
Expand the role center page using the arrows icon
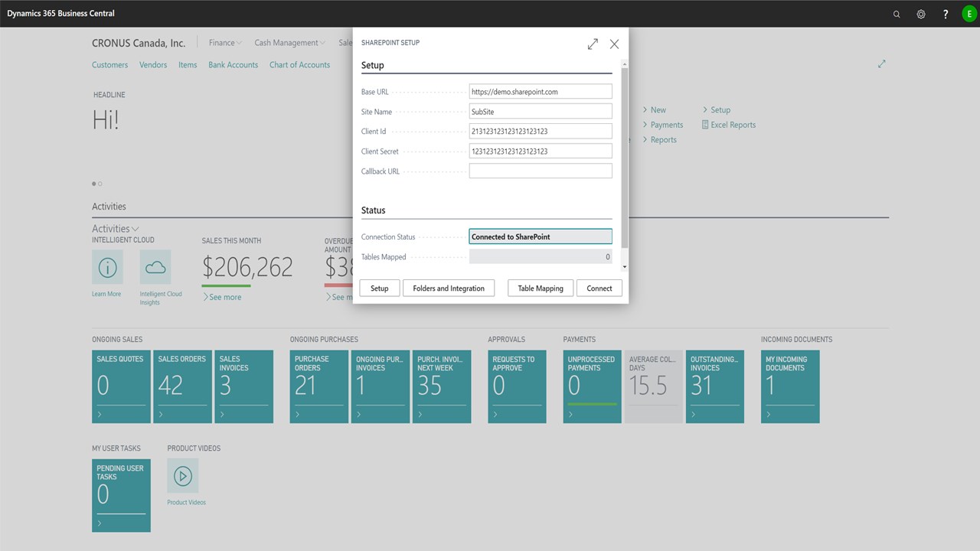[x=882, y=64]
